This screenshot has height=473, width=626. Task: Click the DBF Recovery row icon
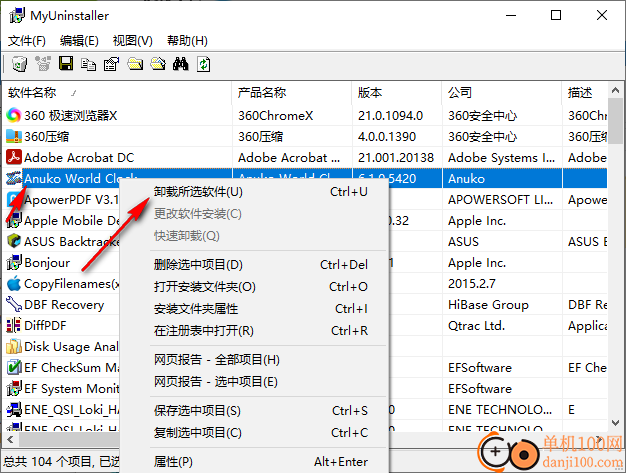14,305
